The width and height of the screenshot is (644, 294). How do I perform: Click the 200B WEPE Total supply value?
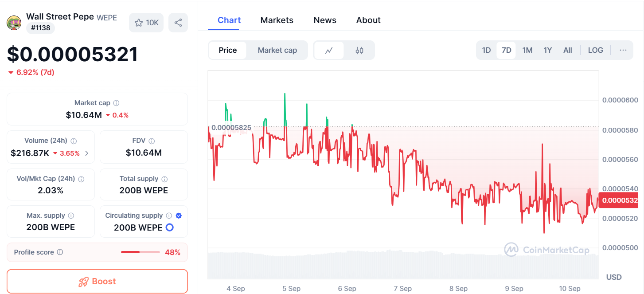[x=144, y=191]
